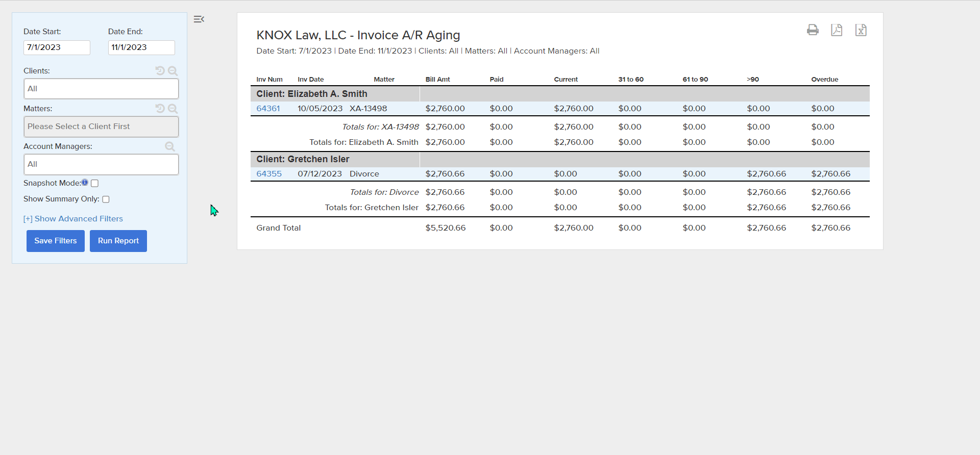This screenshot has height=455, width=980.
Task: Select the 61 to 90 column header
Action: (x=695, y=80)
